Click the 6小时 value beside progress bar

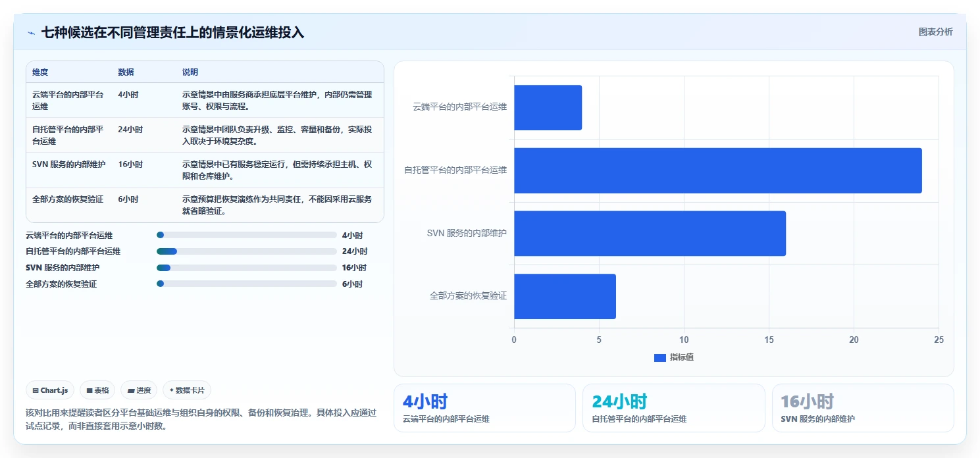352,284
